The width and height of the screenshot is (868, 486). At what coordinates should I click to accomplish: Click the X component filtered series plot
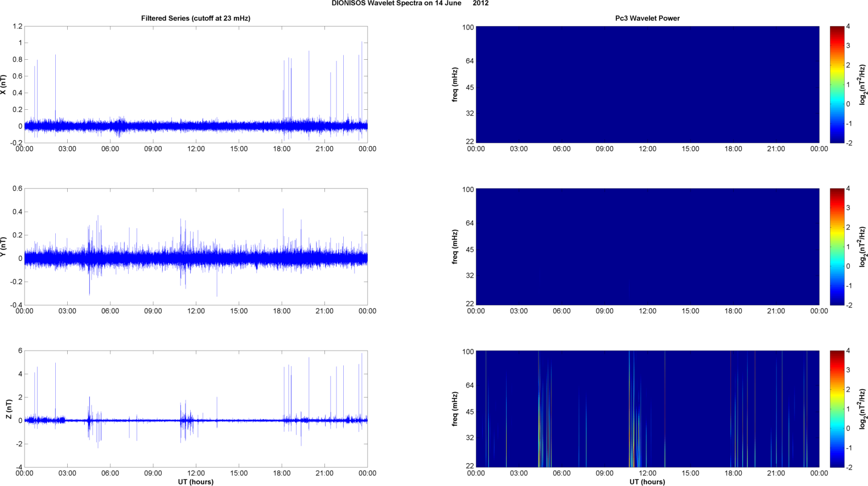click(196, 84)
